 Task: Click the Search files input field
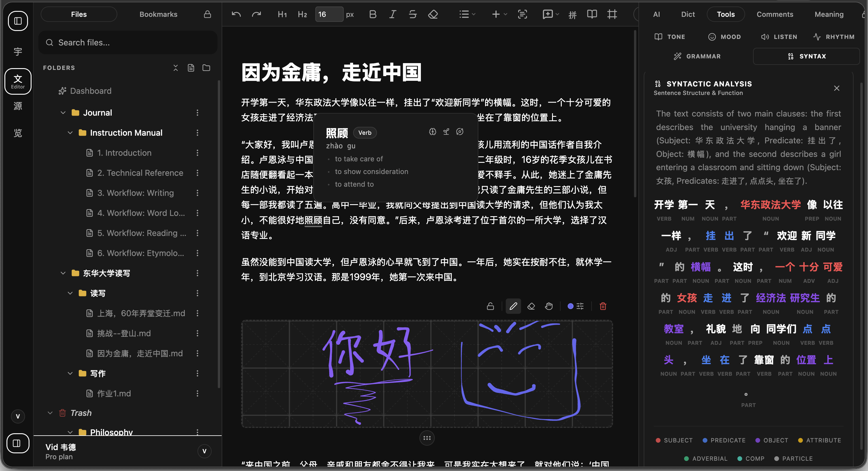[x=128, y=42]
